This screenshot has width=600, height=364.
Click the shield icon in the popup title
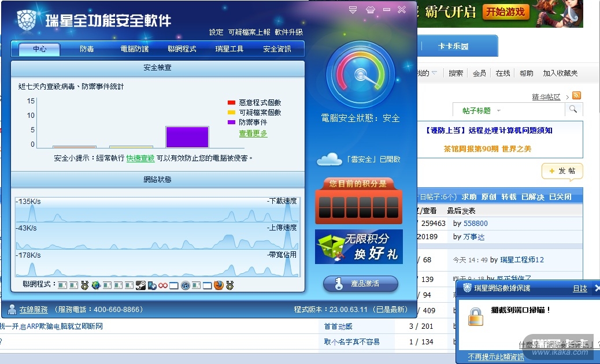pyautogui.click(x=467, y=288)
